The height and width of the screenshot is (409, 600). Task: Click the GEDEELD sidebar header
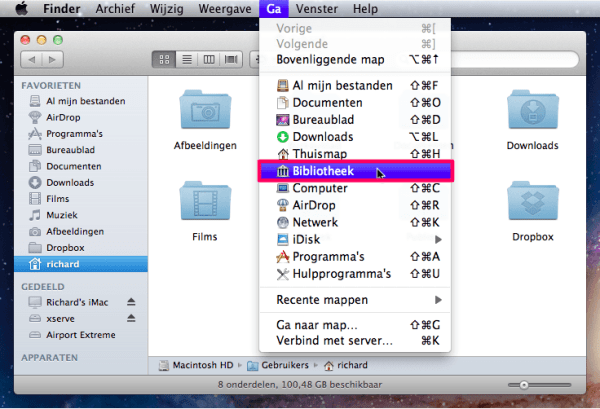tap(43, 287)
